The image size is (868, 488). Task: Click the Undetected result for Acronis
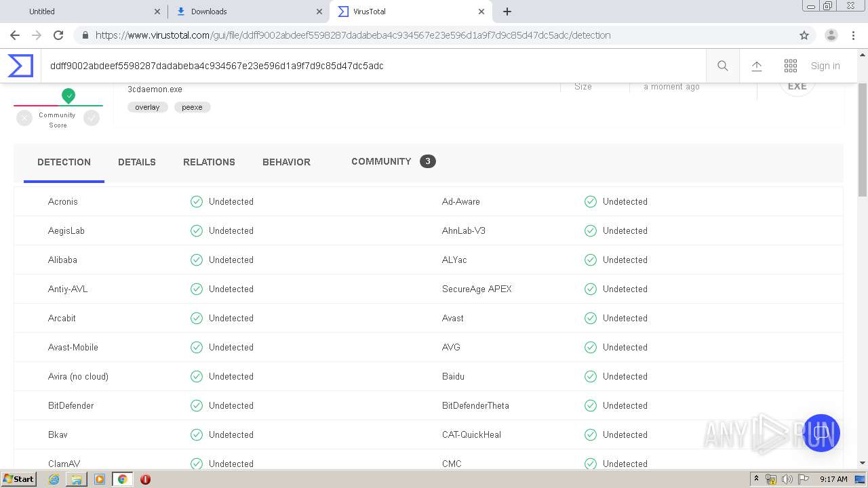(231, 201)
